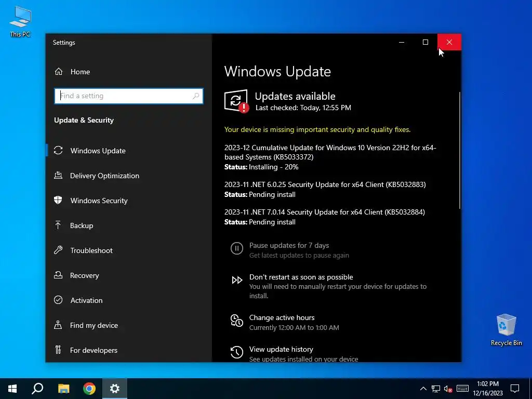Open Find my device settings

click(129, 325)
